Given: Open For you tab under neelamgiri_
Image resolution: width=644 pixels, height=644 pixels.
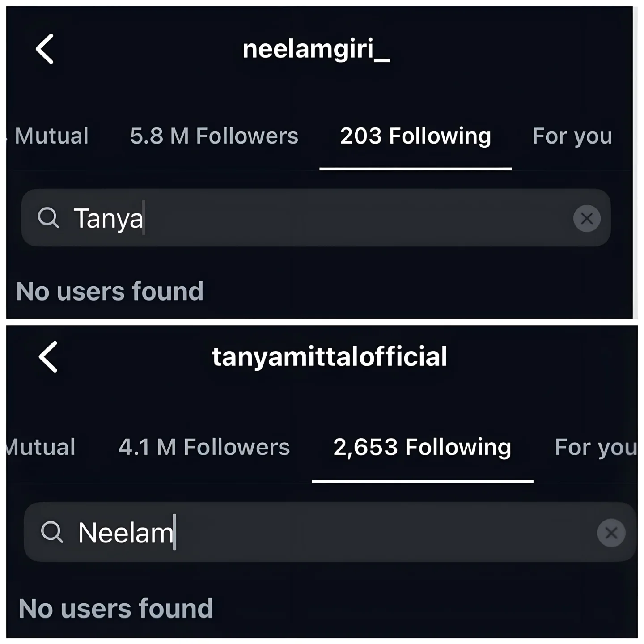Looking at the screenshot, I should [572, 136].
